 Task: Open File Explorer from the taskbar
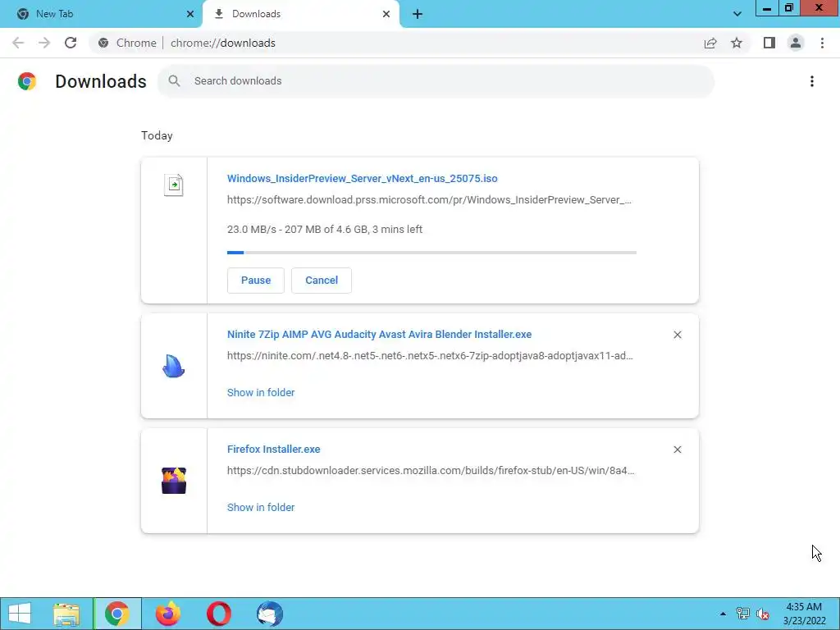(66, 614)
